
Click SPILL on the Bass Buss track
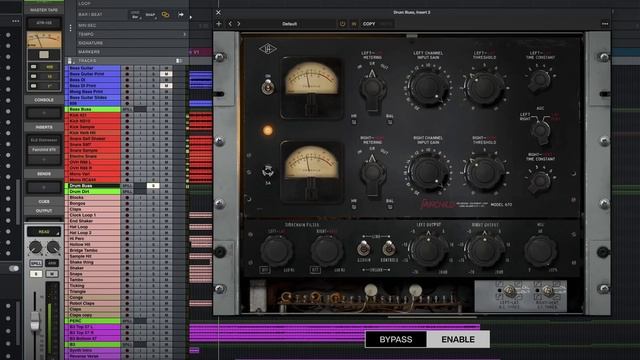[127, 109]
